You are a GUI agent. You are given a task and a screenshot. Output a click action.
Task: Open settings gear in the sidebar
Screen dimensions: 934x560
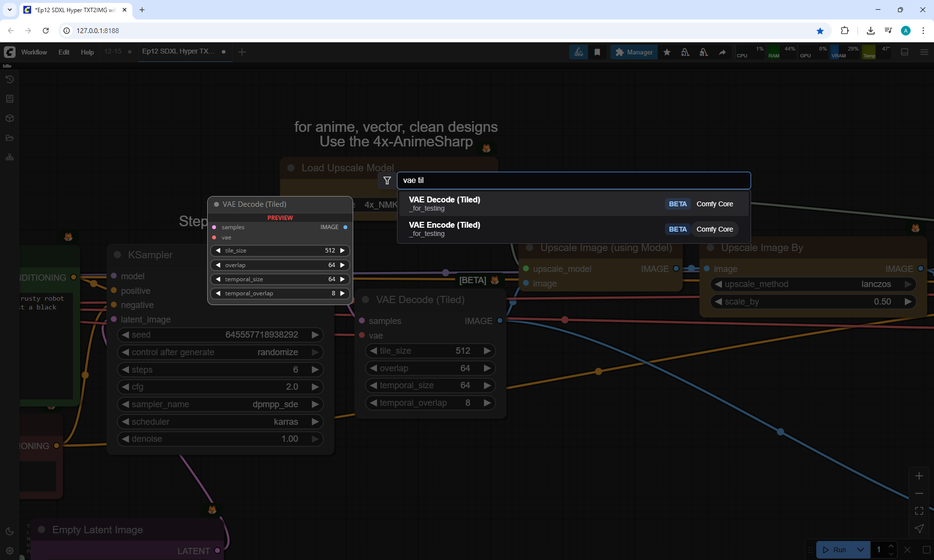point(10,551)
